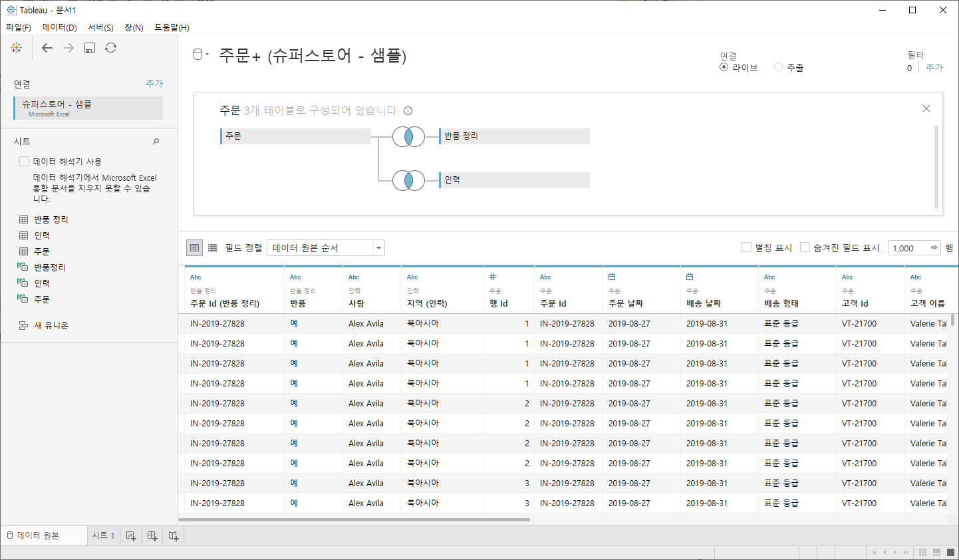Click the join icon for 반품 정리
Screen dimensions: 959x560
(x=408, y=136)
